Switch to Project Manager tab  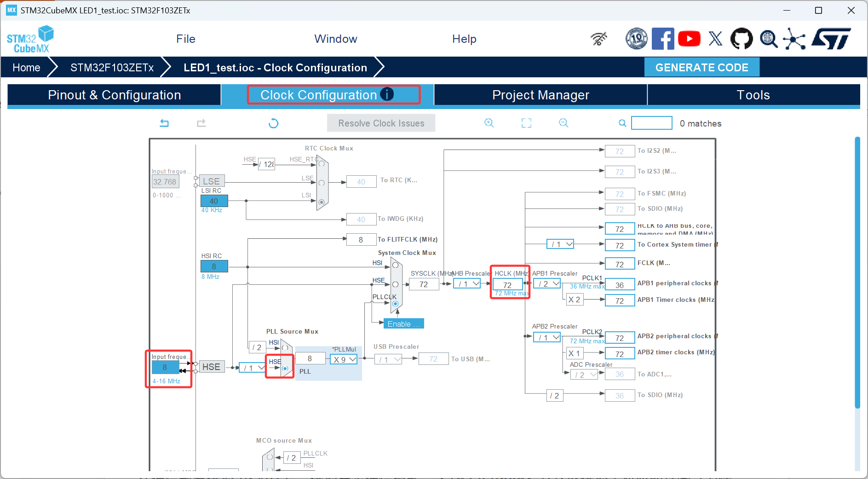[540, 95]
